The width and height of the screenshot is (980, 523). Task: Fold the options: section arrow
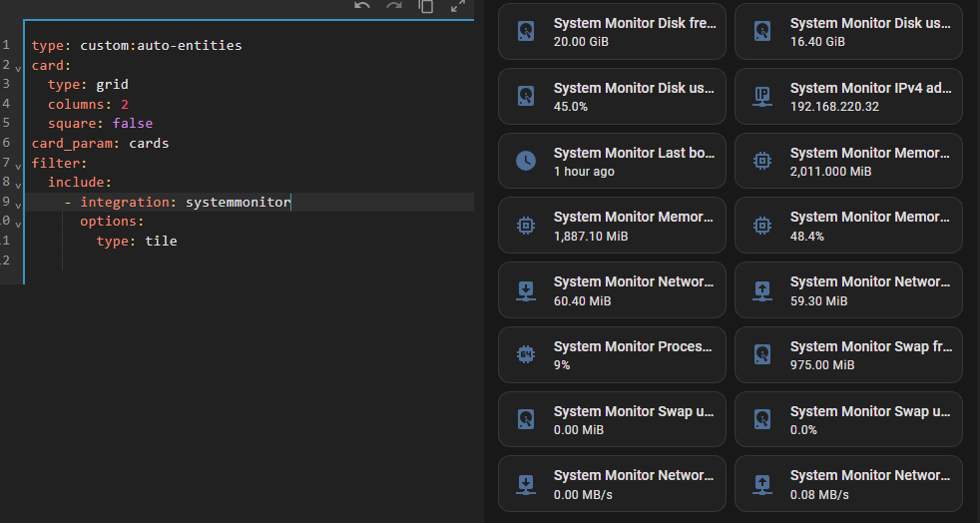point(18,222)
